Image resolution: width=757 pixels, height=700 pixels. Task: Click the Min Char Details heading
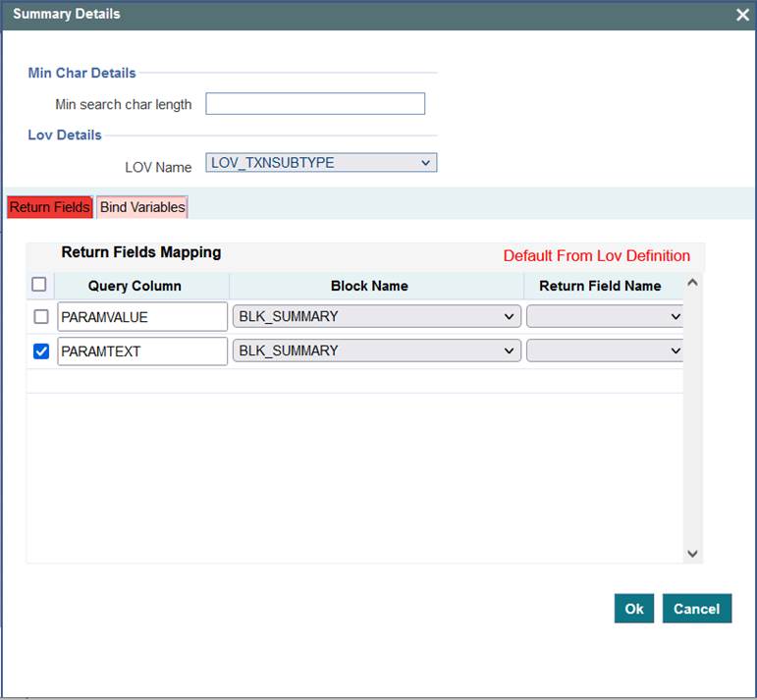click(82, 73)
